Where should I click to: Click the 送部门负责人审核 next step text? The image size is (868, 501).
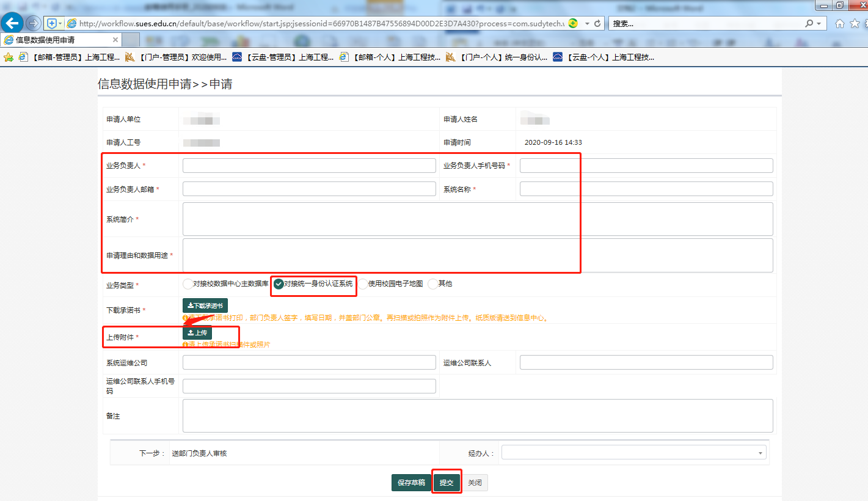click(199, 453)
